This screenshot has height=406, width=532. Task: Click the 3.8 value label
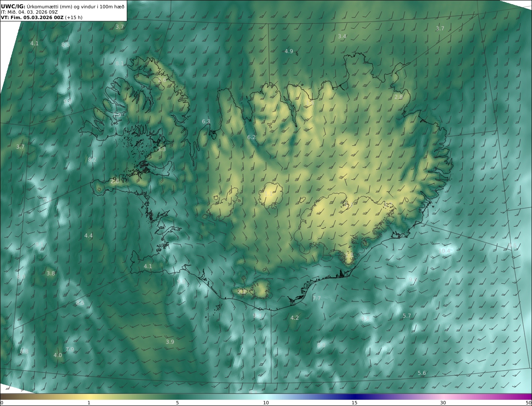point(51,274)
